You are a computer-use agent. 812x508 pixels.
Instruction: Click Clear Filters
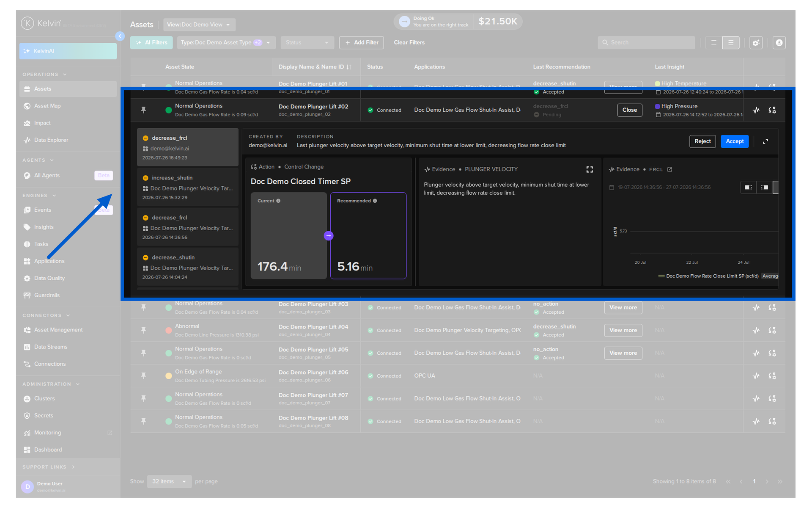409,43
